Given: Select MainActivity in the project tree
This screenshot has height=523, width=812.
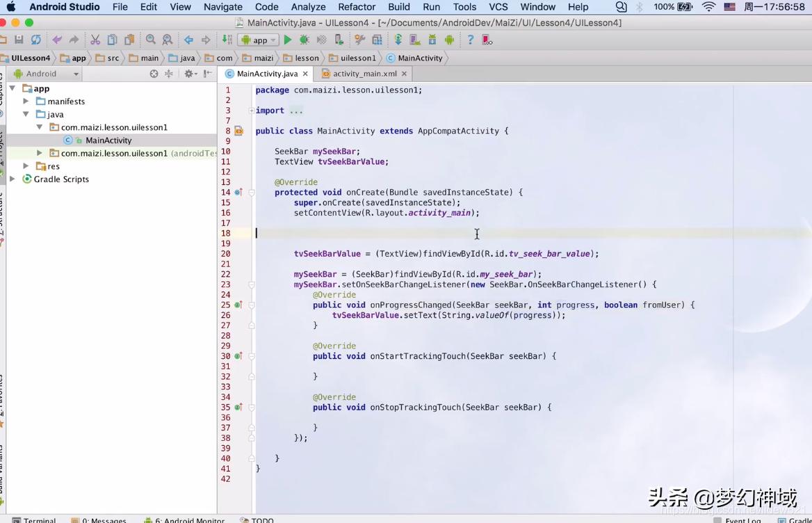Looking at the screenshot, I should pyautogui.click(x=108, y=140).
